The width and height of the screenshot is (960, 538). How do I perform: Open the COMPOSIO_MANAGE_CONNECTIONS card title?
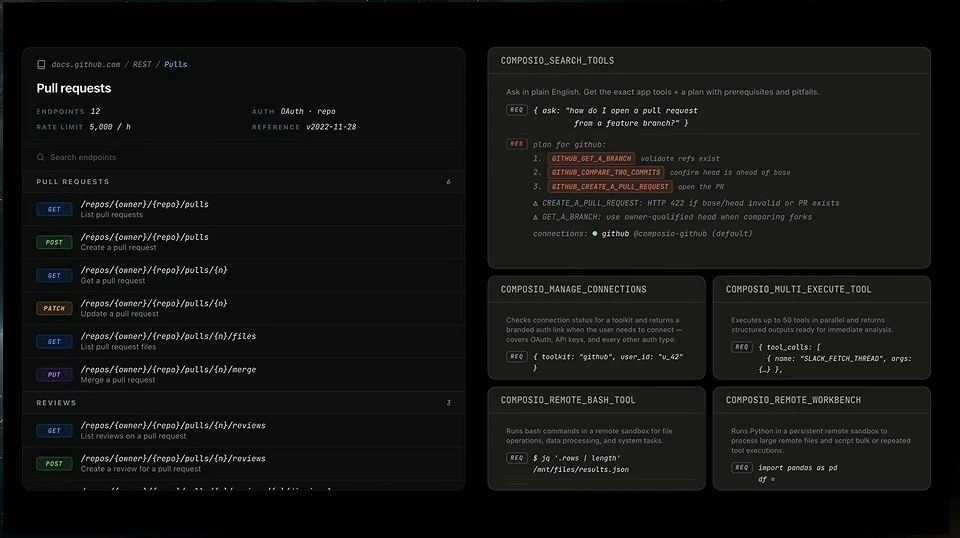pos(573,290)
